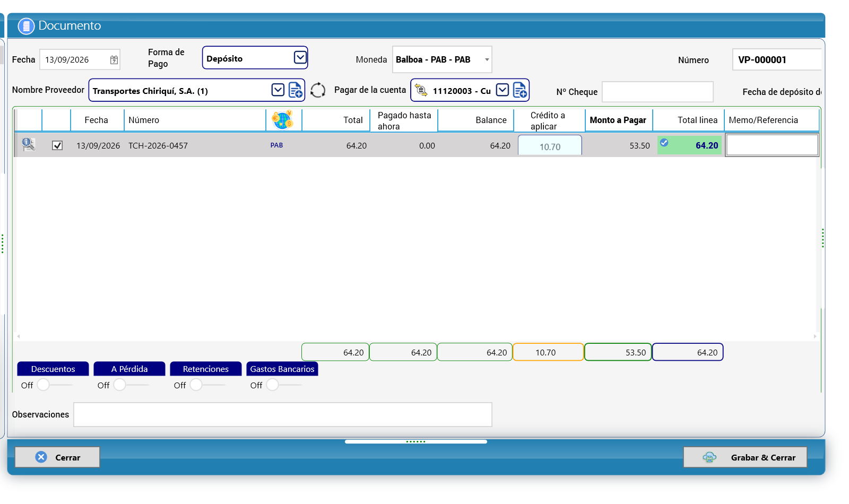
Task: Sort by the Monto a Pagar column header
Action: [x=619, y=120]
